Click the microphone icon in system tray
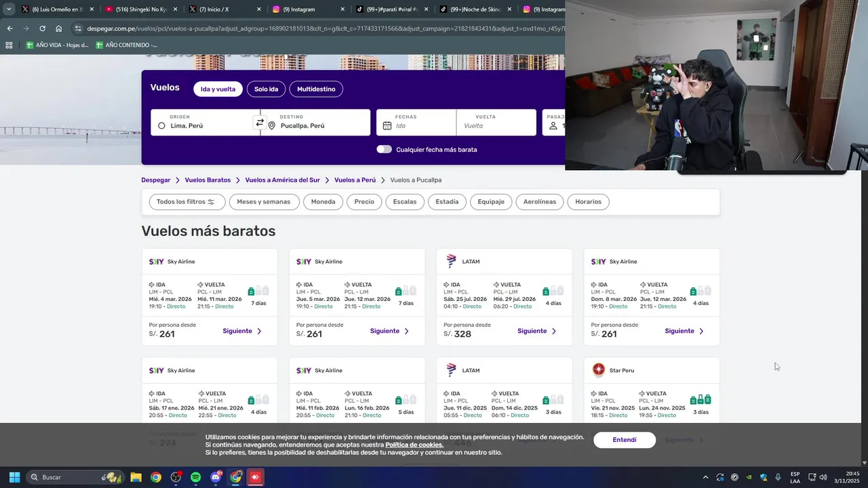 [778, 477]
